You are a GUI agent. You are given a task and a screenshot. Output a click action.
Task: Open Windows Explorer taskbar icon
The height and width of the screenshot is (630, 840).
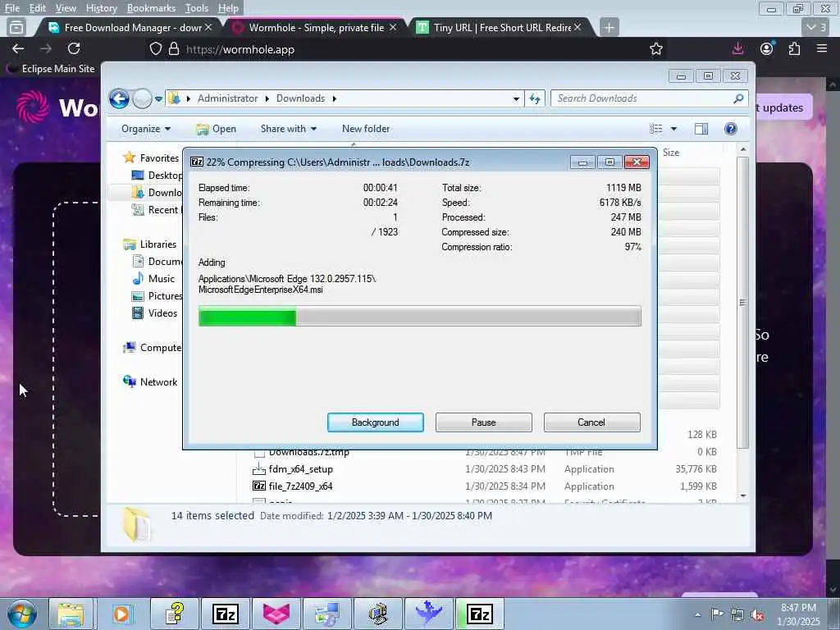[71, 614]
